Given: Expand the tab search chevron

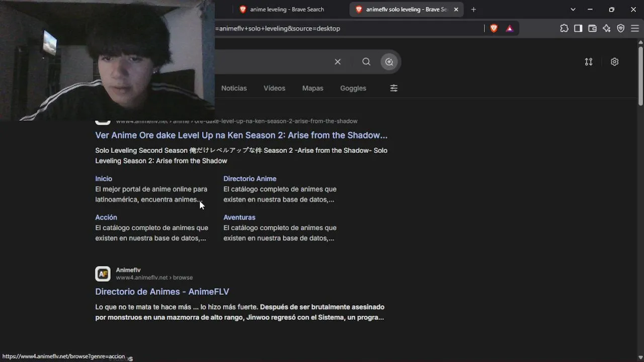Looking at the screenshot, I should [x=573, y=10].
